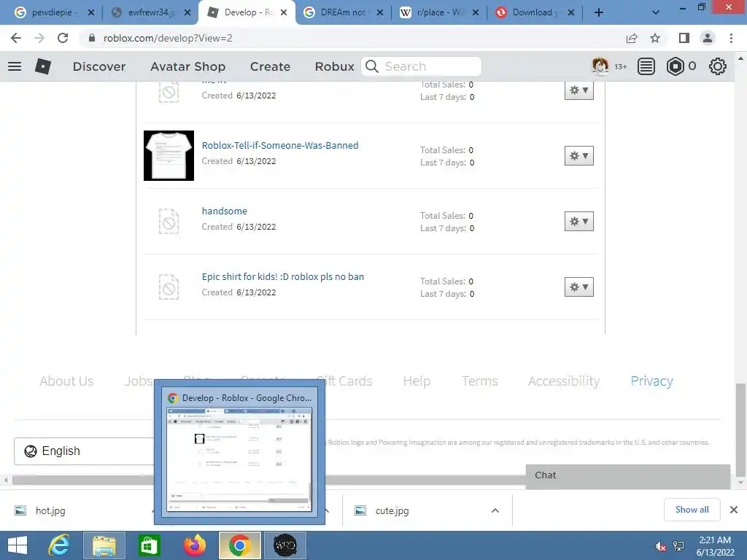Click the address bar URL
The height and width of the screenshot is (560, 747).
pyautogui.click(x=168, y=38)
